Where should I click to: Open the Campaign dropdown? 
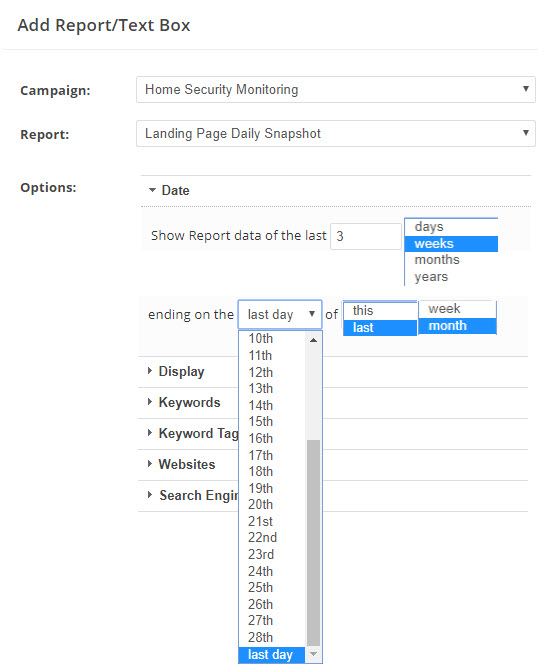point(335,89)
